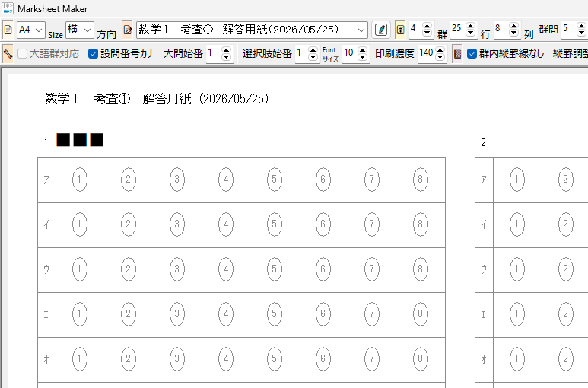Click the 選択肢始番 value field
This screenshot has width=588, height=388.
tap(300, 54)
